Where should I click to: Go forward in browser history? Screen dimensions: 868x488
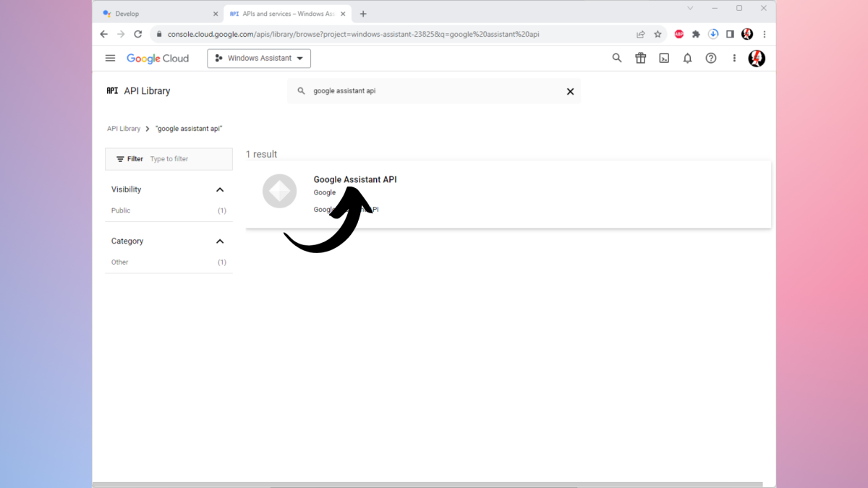(x=121, y=34)
